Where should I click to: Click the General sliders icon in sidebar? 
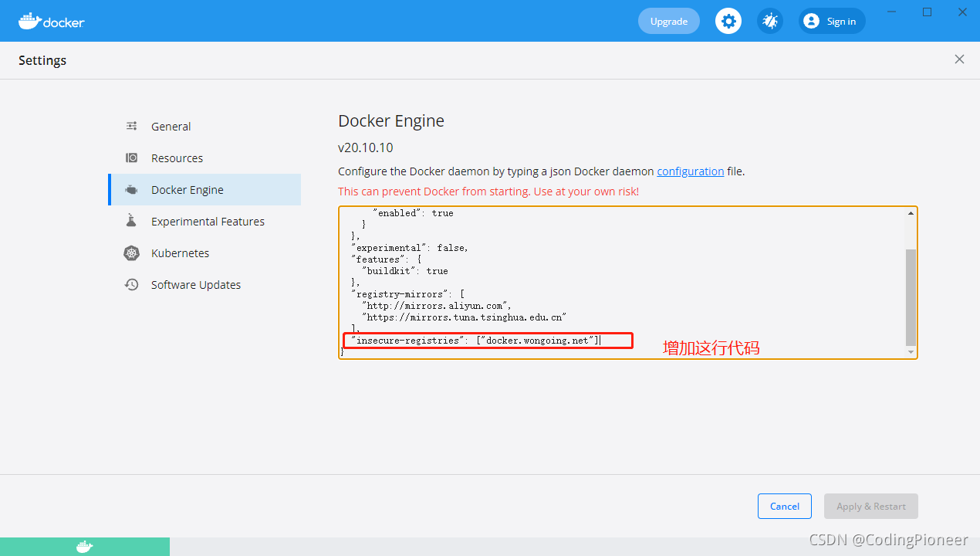132,127
